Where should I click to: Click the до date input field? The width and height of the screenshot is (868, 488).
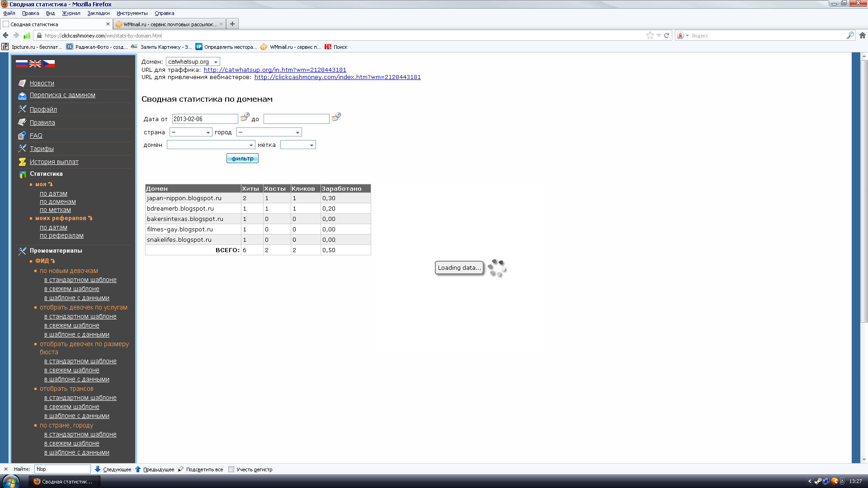click(296, 119)
